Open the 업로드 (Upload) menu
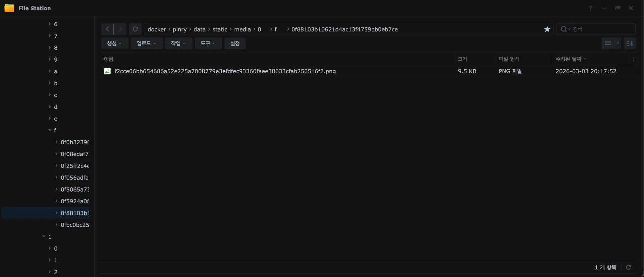Viewport: 644px width, 277px height. (146, 43)
